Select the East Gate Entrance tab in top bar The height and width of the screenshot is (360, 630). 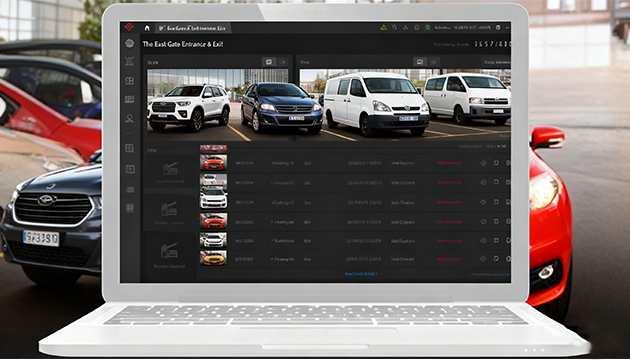tap(192, 28)
